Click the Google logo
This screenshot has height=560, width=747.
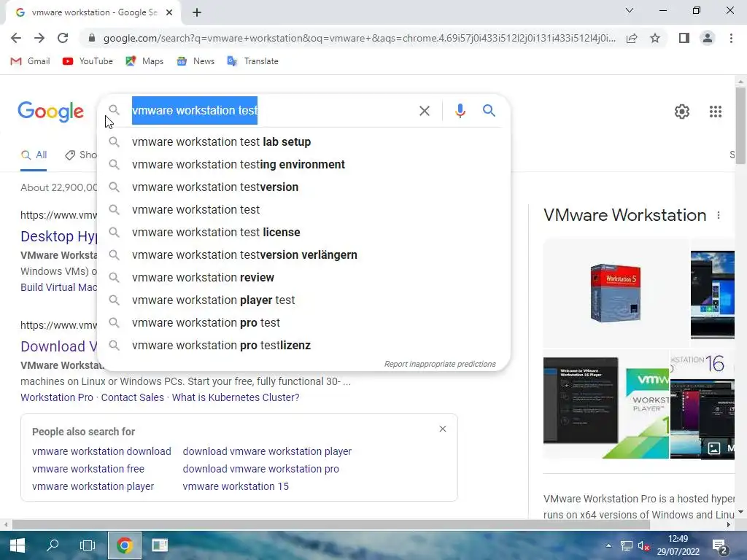(x=51, y=112)
